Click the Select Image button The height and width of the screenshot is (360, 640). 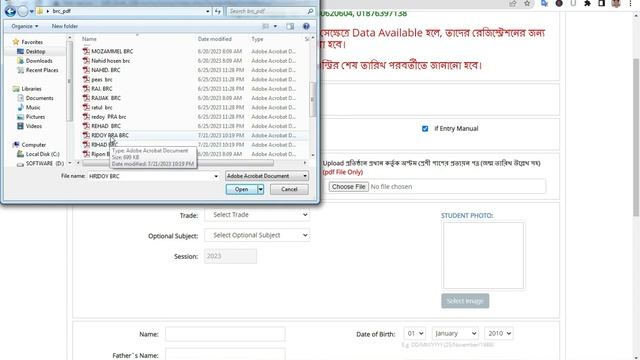pyautogui.click(x=465, y=301)
